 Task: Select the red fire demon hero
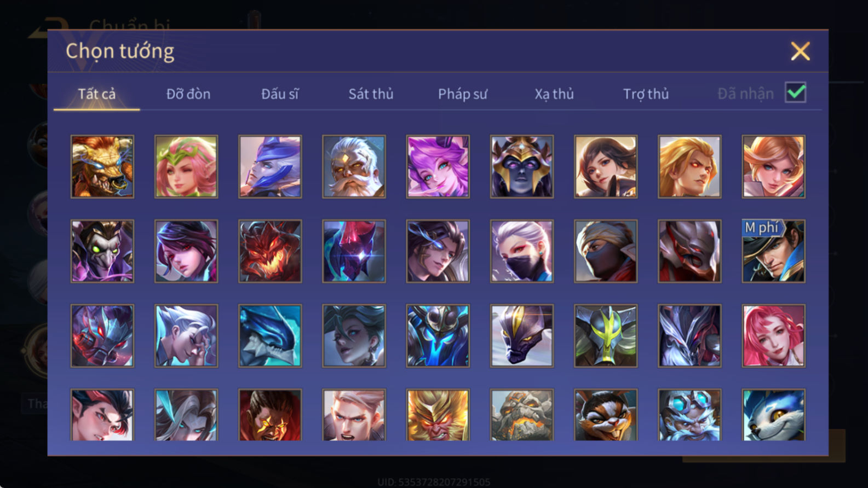[270, 251]
